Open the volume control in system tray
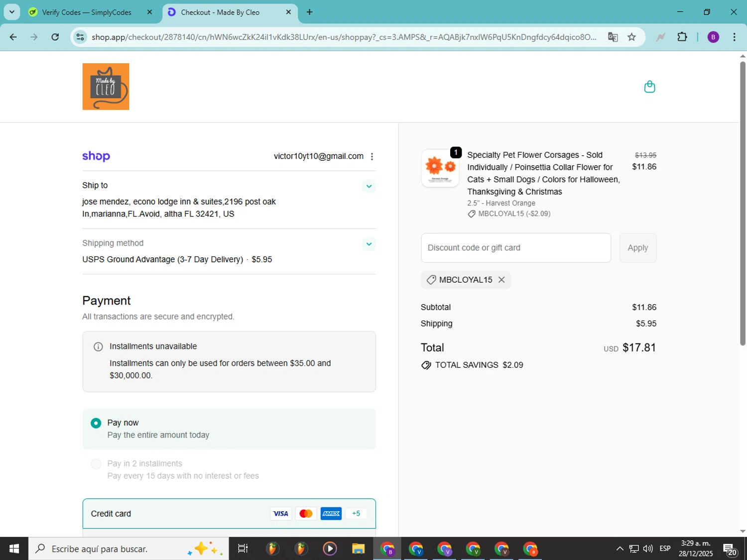The image size is (747, 560). (x=648, y=549)
